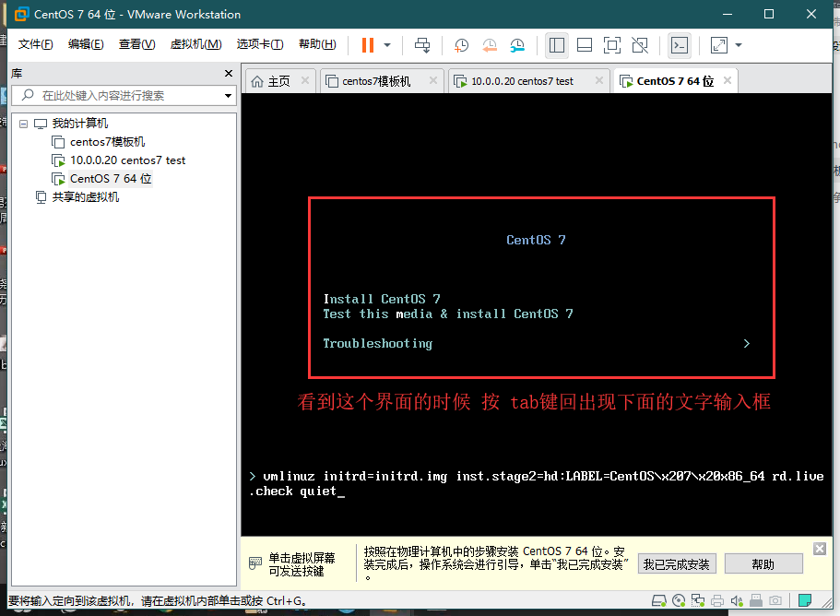This screenshot has width=840, height=616.
Task: Open the stretch display options dropdown
Action: coord(739,45)
